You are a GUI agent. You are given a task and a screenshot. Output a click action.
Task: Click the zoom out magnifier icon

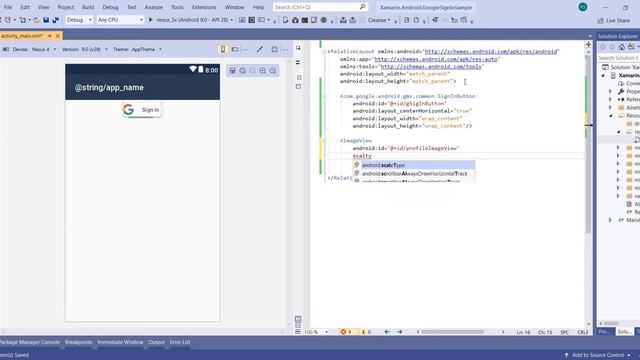273,71
